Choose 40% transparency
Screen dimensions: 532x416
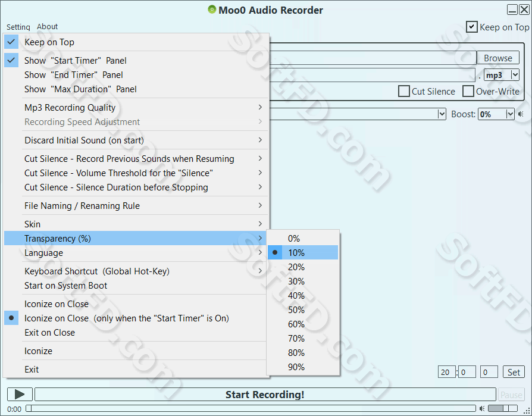(x=303, y=295)
